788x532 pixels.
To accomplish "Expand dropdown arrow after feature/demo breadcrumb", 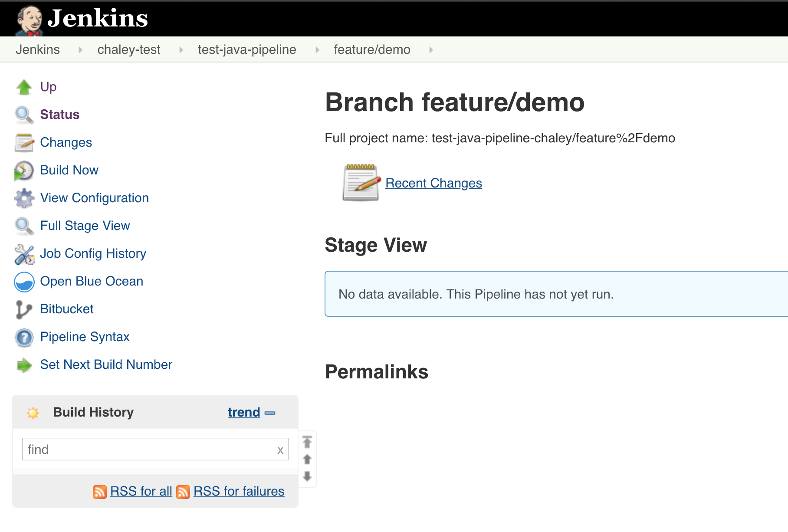I will [431, 50].
